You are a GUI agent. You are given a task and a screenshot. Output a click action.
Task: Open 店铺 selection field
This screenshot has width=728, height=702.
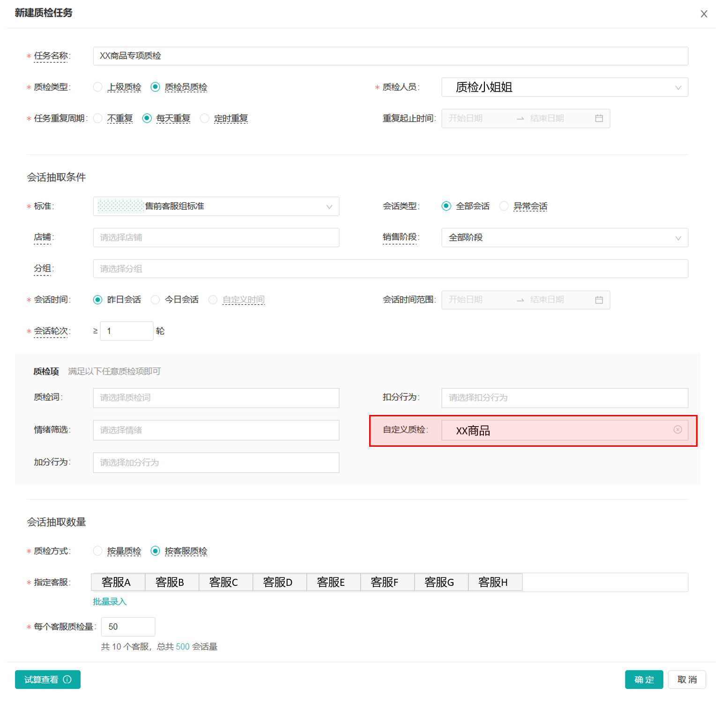(216, 237)
